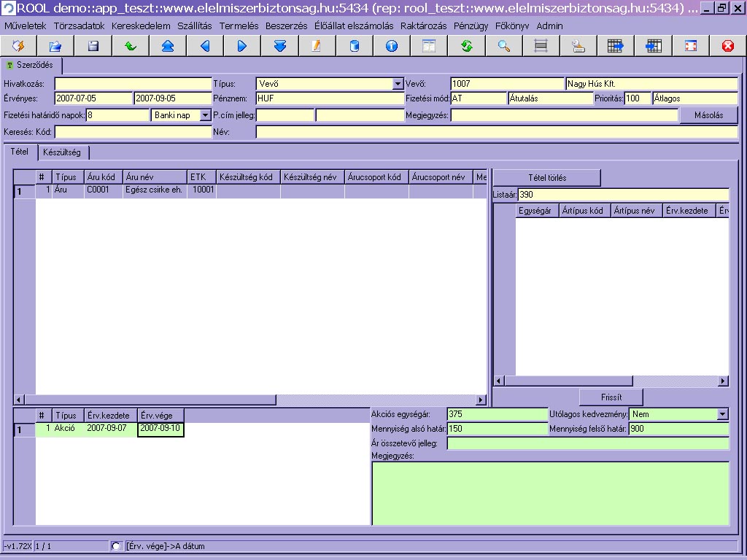The width and height of the screenshot is (747, 560).
Task: Toggle the radio indicator in status bar
Action: 116,545
